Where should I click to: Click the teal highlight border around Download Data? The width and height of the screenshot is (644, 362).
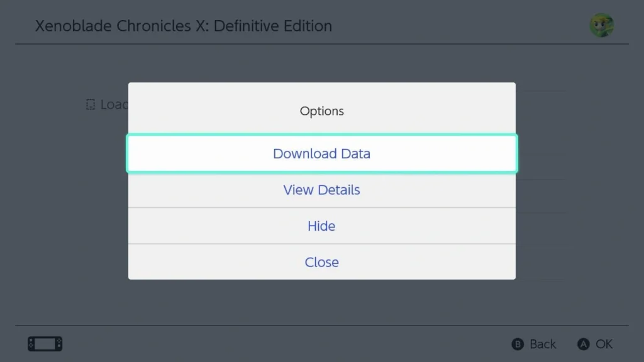pyautogui.click(x=321, y=134)
